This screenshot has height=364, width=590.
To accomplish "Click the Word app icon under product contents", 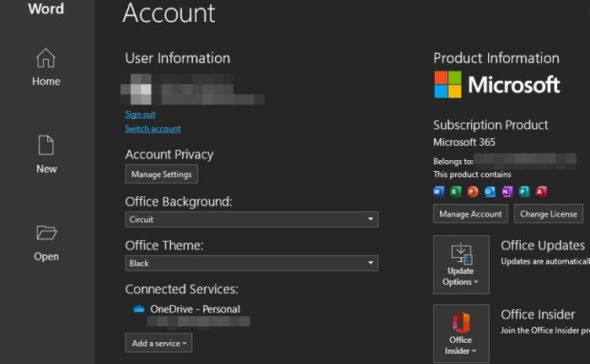I will (438, 191).
